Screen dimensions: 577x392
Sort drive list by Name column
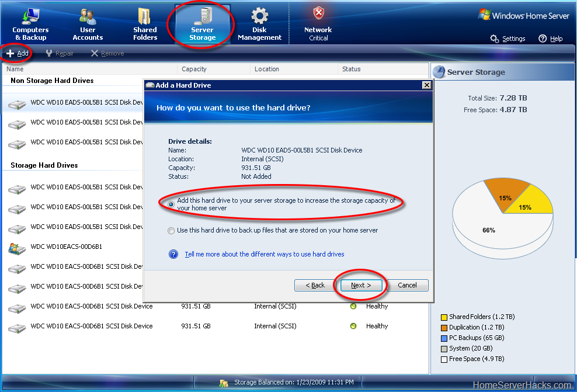90,69
